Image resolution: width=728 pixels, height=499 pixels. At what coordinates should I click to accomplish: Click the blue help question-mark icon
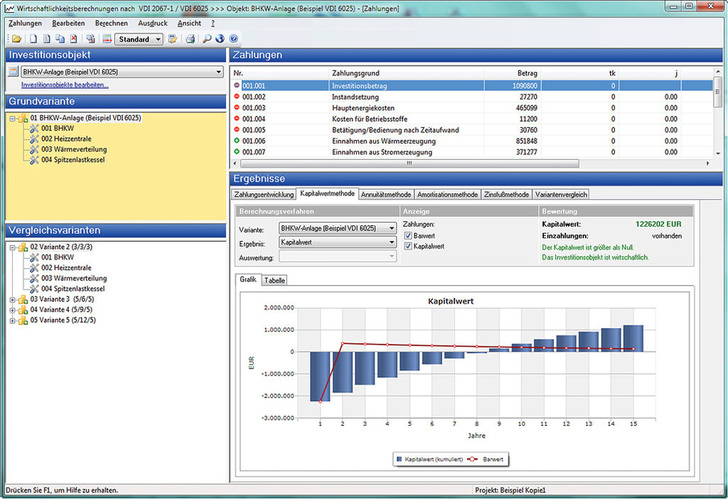232,39
